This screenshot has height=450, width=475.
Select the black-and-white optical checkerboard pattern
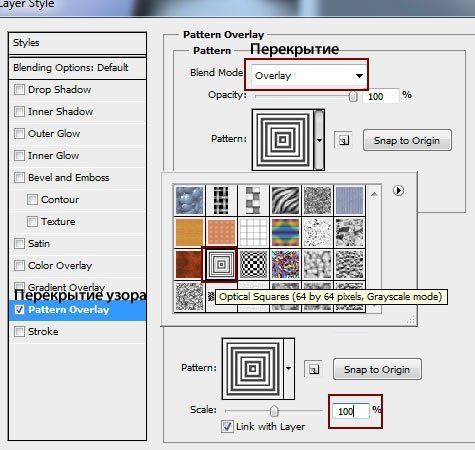[x=253, y=264]
